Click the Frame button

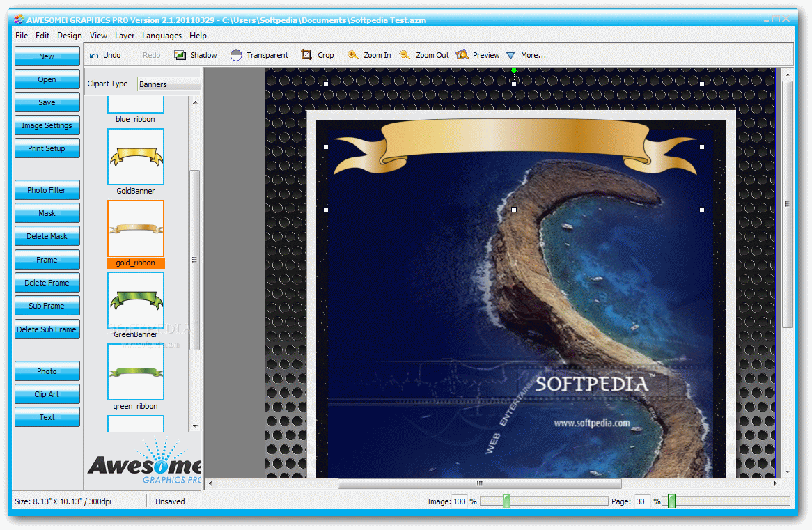pyautogui.click(x=47, y=260)
